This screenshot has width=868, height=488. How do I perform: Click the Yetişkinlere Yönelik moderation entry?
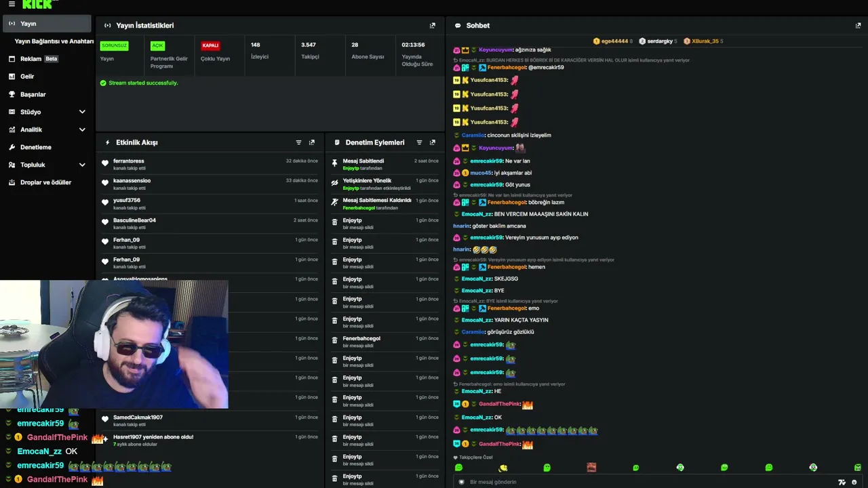pos(384,183)
